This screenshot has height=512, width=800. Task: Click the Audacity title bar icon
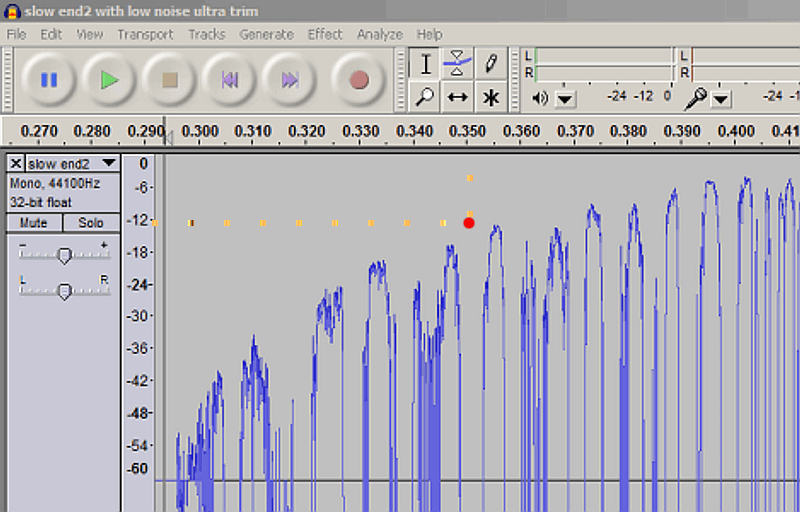point(11,12)
